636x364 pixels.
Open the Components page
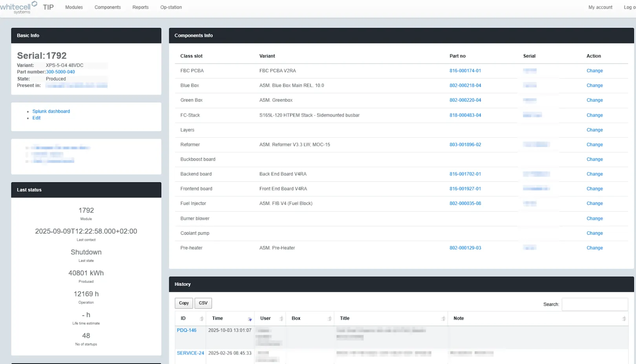tap(107, 7)
